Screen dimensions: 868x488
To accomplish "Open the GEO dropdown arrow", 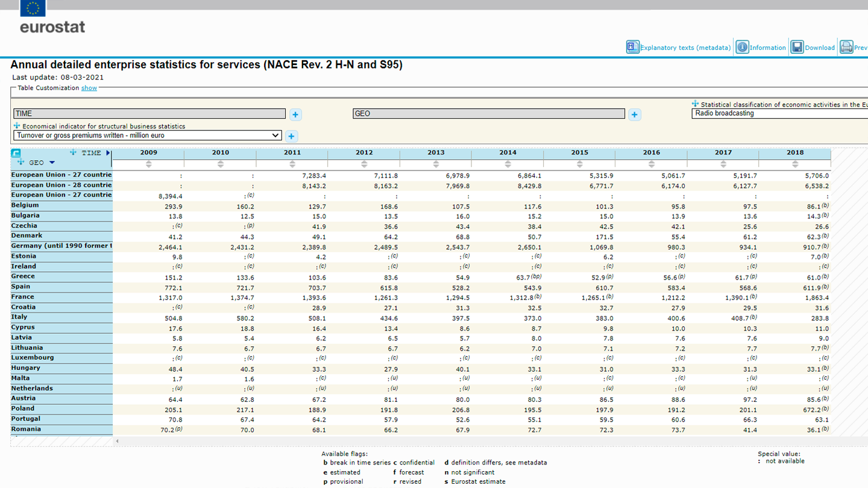I will click(51, 162).
